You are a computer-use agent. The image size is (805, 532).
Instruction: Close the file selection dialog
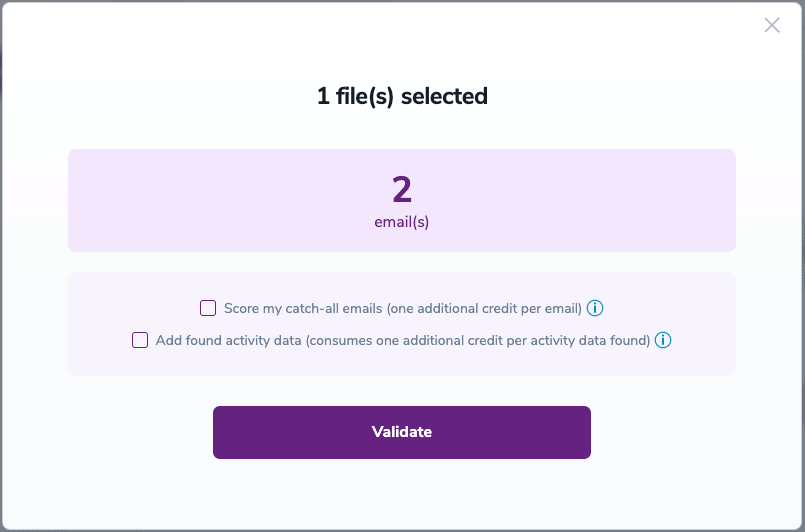point(772,26)
